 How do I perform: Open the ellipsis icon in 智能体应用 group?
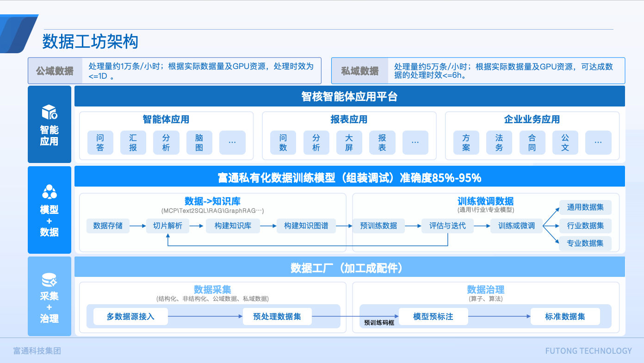pos(232,143)
